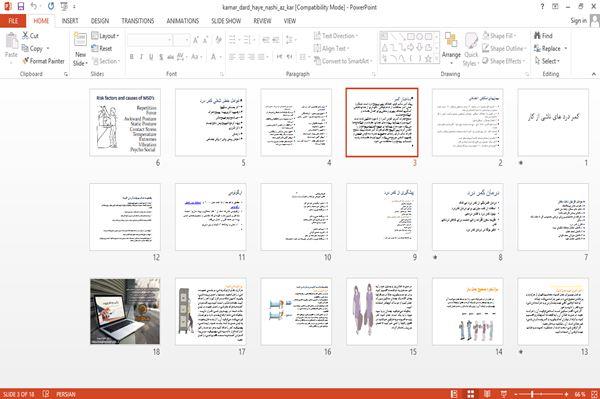Decrease font size with the small A icon
Screen dimensions: 600x399
point(205,40)
